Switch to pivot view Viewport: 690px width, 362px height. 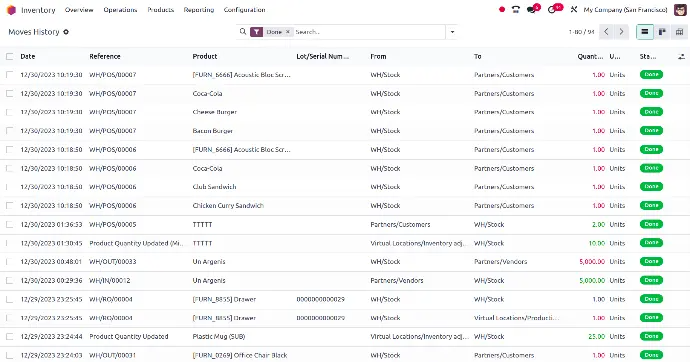pos(679,32)
